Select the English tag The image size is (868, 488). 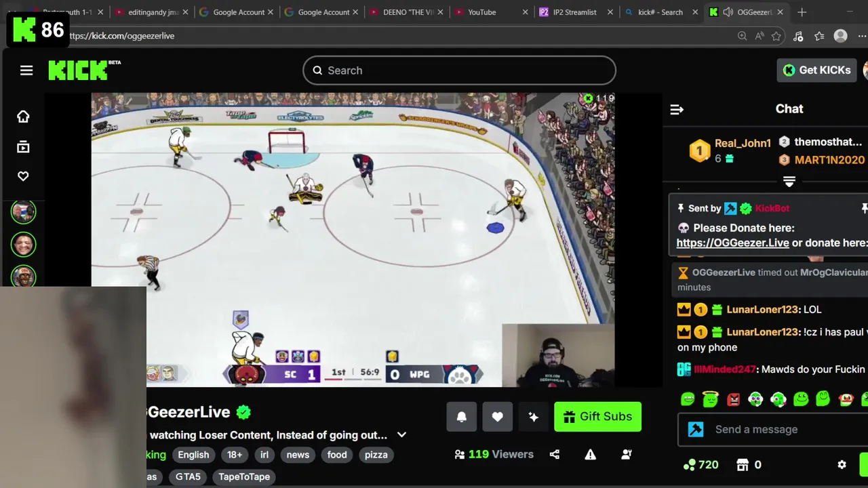193,455
